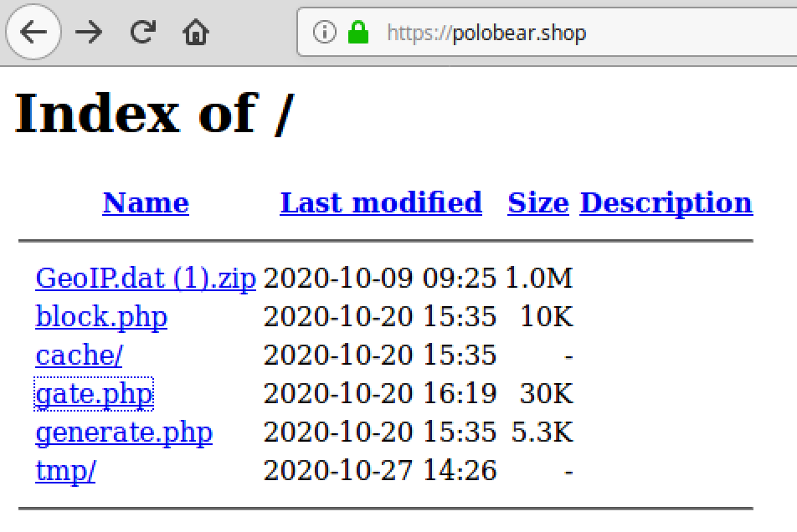The width and height of the screenshot is (797, 532).
Task: Click the 30K size value of gate.php
Action: click(x=547, y=393)
